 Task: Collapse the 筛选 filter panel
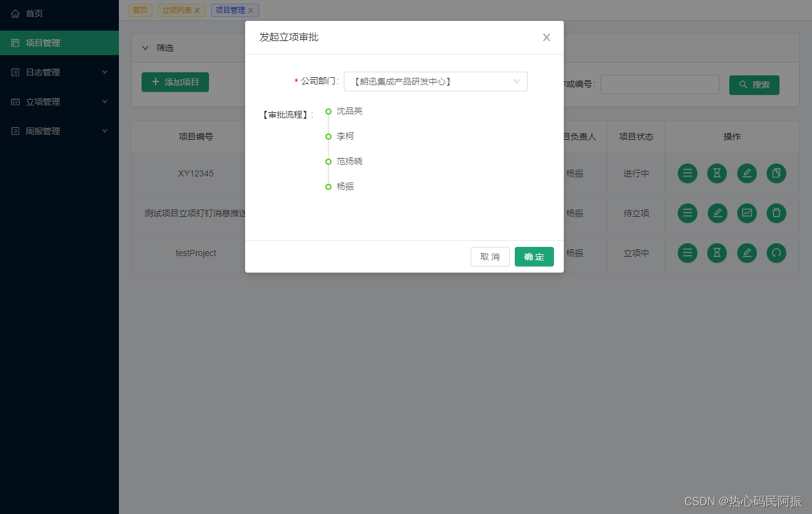coord(145,48)
